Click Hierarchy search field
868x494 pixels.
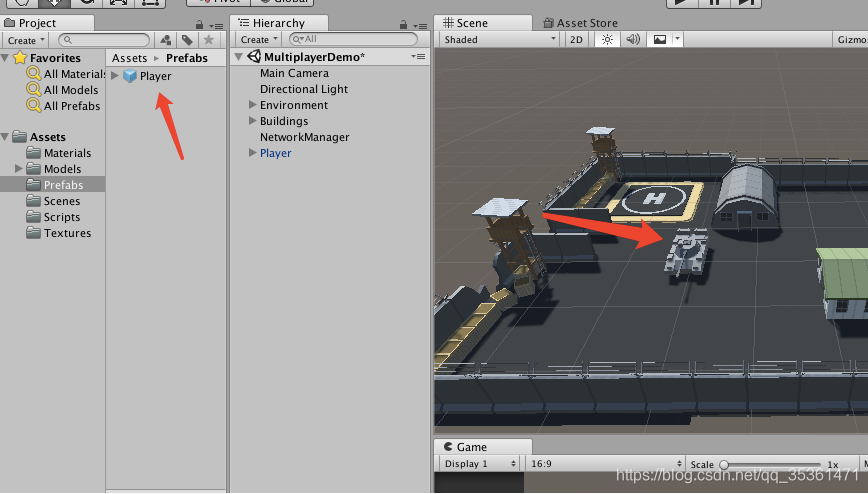pos(353,39)
